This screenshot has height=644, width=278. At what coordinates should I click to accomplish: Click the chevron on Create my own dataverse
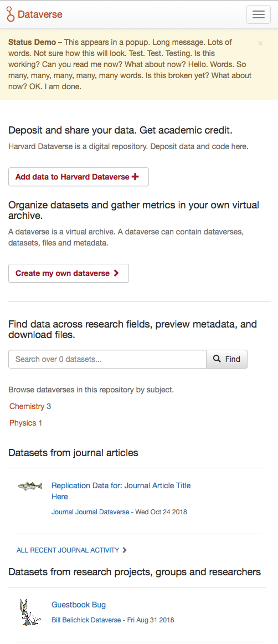pos(116,273)
